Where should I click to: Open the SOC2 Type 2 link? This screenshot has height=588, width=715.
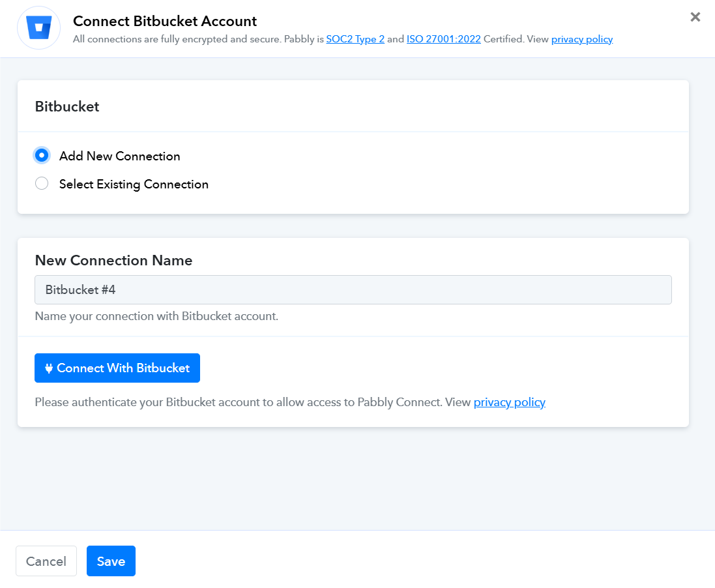(355, 39)
